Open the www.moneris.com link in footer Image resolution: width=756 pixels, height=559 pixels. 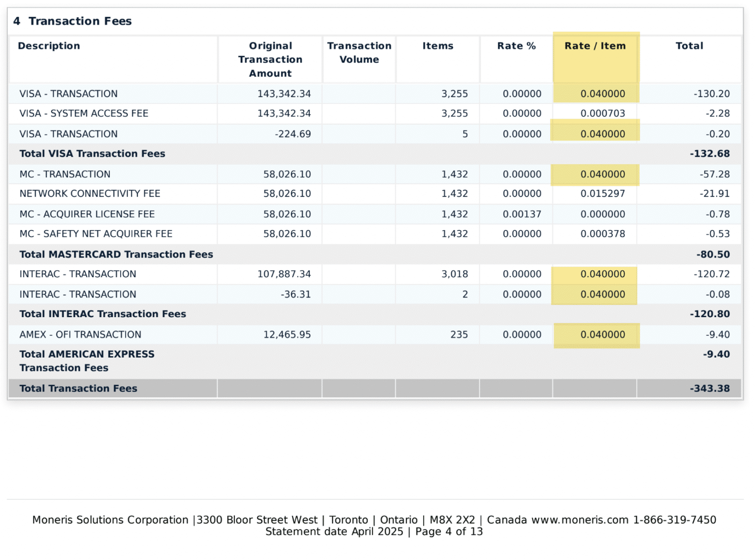[x=580, y=520]
